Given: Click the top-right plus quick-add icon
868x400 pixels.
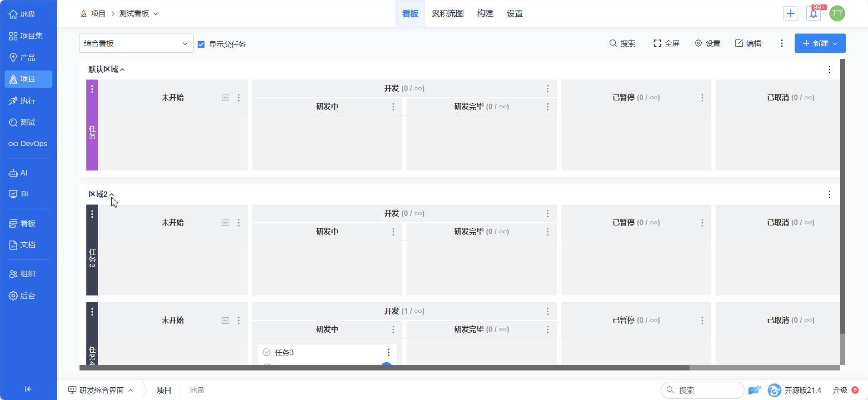Looking at the screenshot, I should [791, 14].
